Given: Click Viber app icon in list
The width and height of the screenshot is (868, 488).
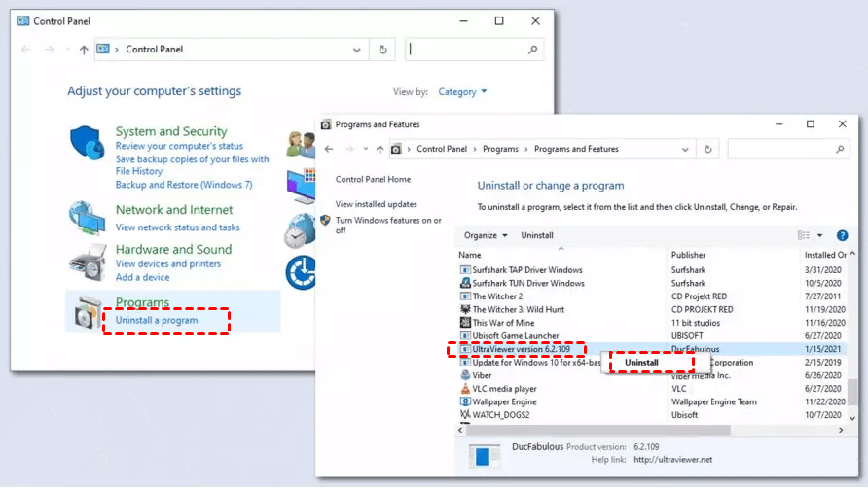Looking at the screenshot, I should coord(465,375).
